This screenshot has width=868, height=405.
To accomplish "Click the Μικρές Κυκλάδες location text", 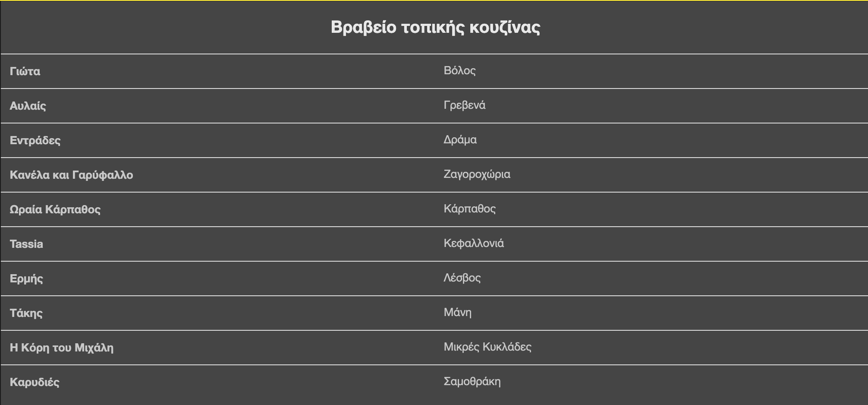I will click(x=487, y=347).
